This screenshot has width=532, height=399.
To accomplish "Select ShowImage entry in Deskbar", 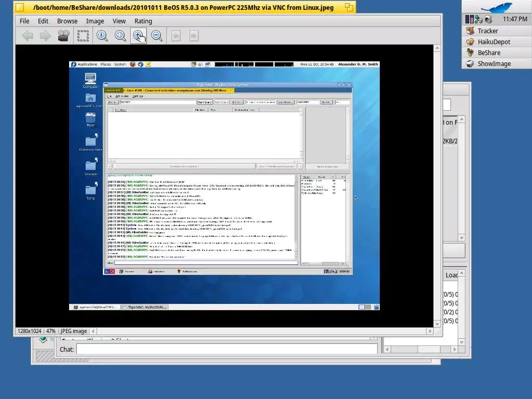I will click(x=497, y=63).
